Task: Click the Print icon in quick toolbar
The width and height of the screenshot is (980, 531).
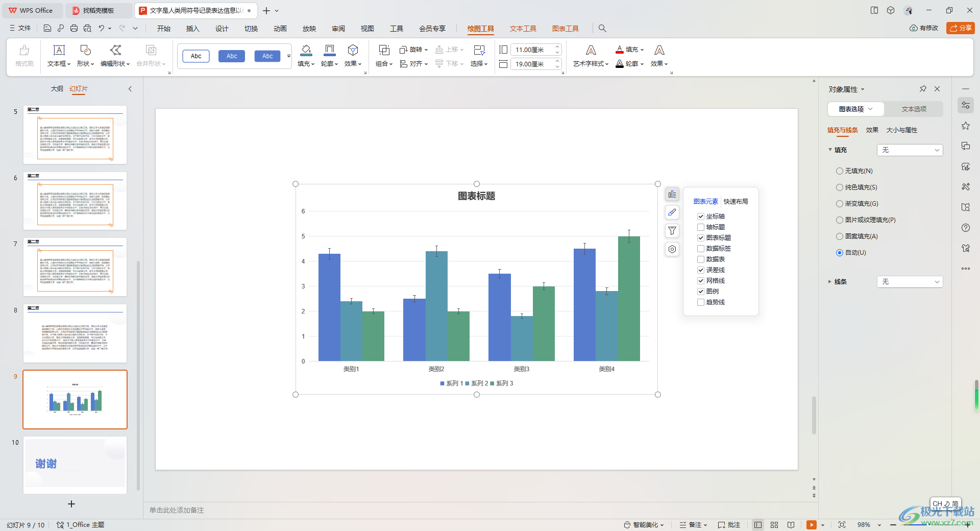Action: [74, 28]
